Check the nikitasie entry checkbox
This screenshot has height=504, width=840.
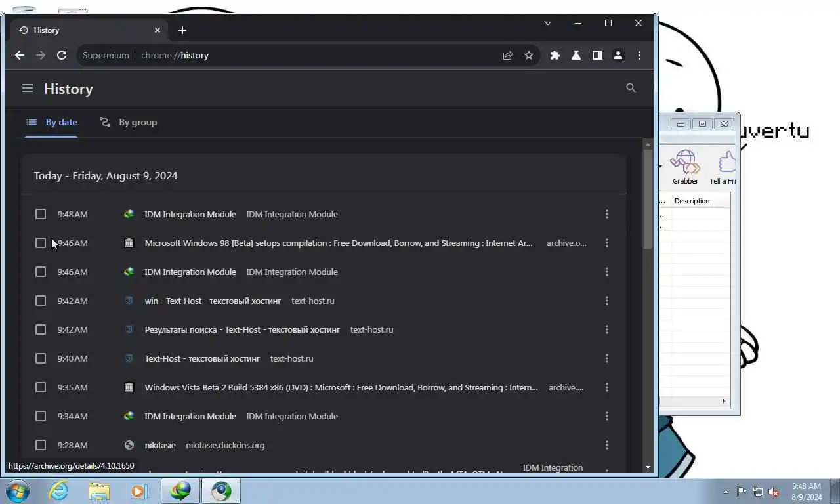click(41, 445)
